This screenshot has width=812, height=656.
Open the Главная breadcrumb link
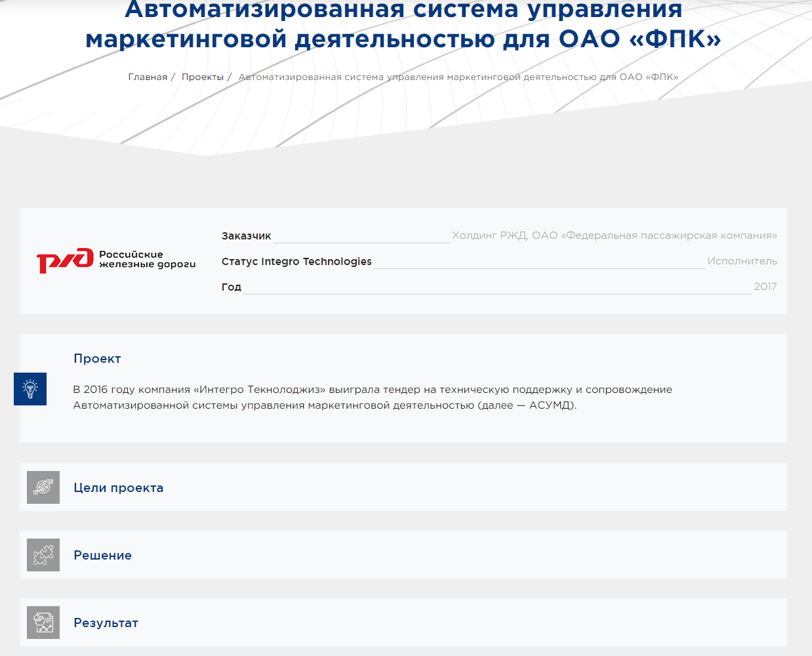tap(148, 77)
